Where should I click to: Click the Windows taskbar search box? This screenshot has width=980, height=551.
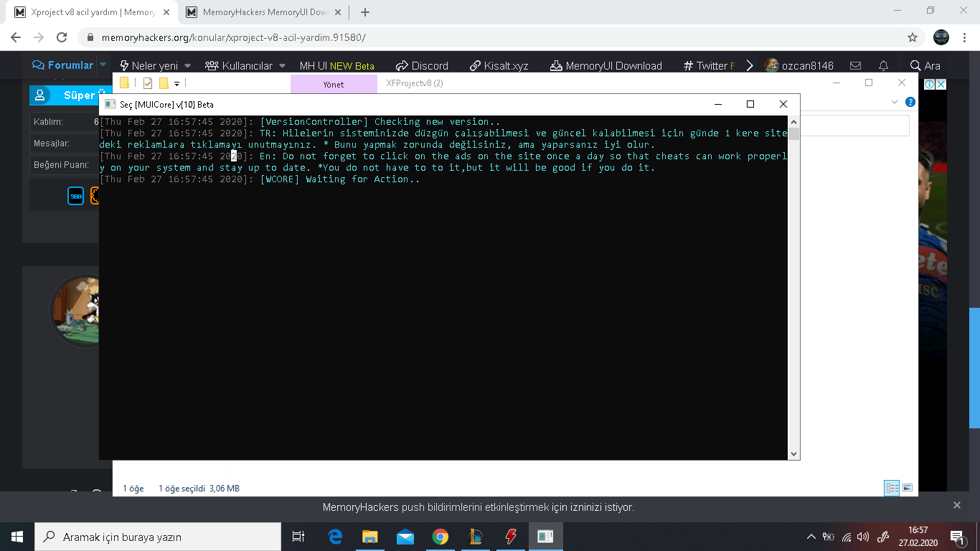point(158,537)
